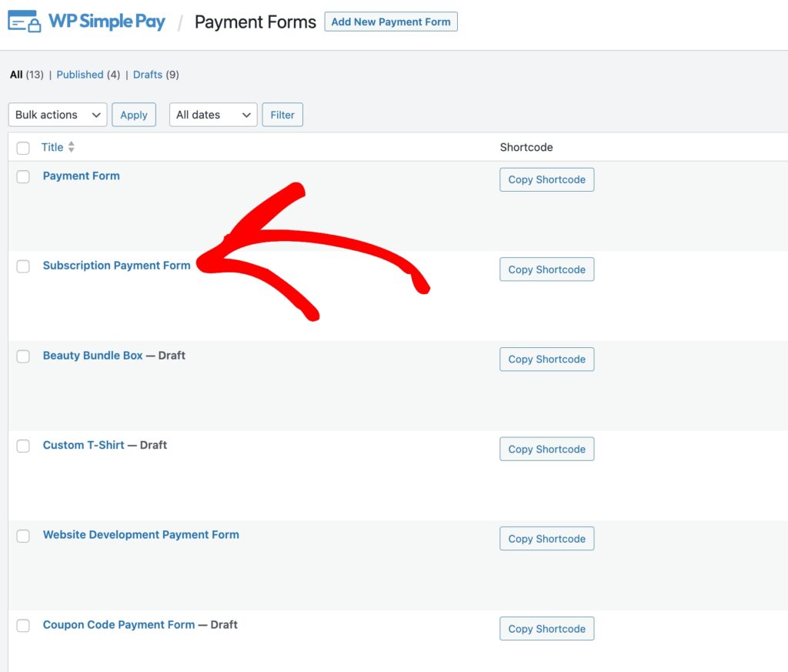788x672 pixels.
Task: Tick the checkbox for Payment Form
Action: 23,176
